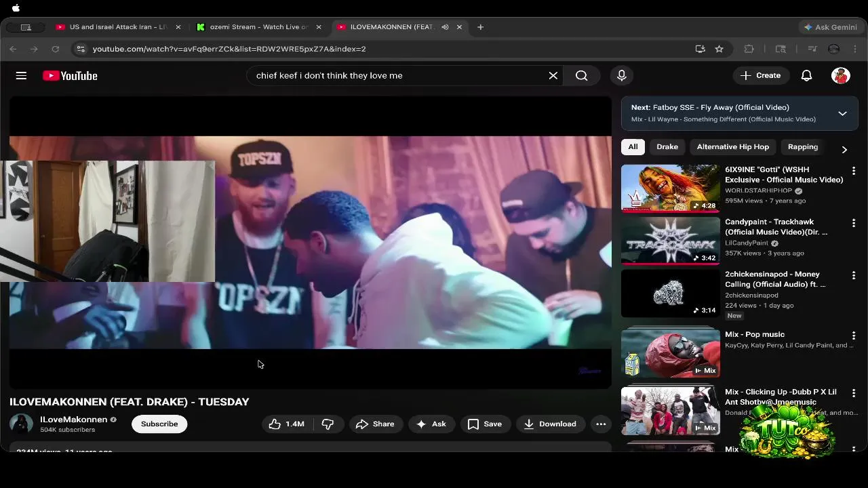Expand the Next playlist panel chevron

click(842, 113)
